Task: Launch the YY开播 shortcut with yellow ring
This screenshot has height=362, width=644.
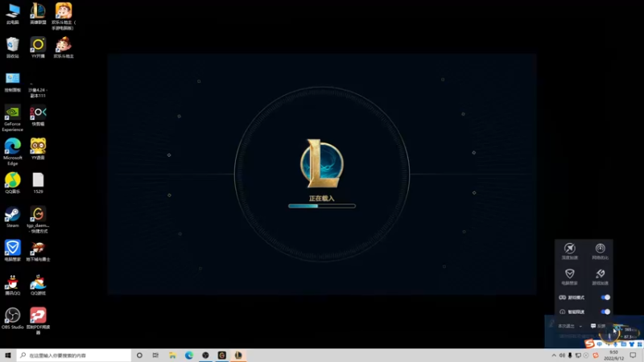Action: [x=38, y=47]
